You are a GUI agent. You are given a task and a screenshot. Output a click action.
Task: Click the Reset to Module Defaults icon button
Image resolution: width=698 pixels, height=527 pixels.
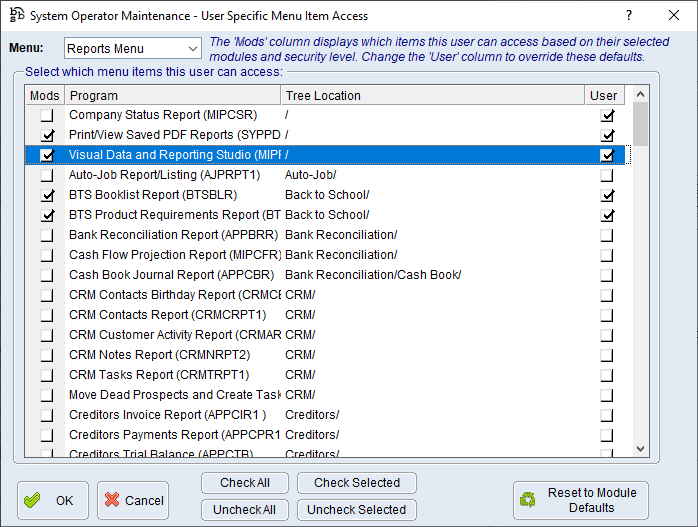580,500
